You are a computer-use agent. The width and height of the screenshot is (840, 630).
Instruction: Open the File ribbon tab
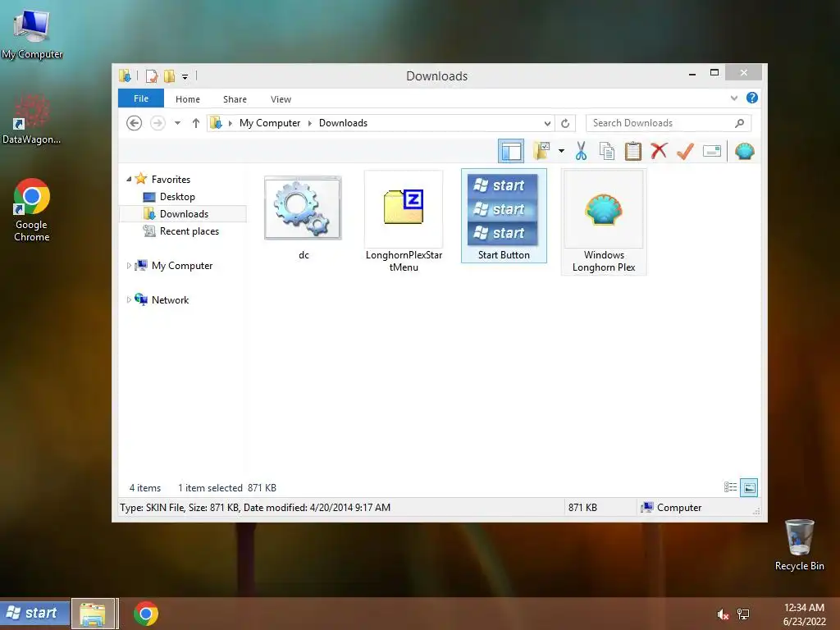point(141,98)
